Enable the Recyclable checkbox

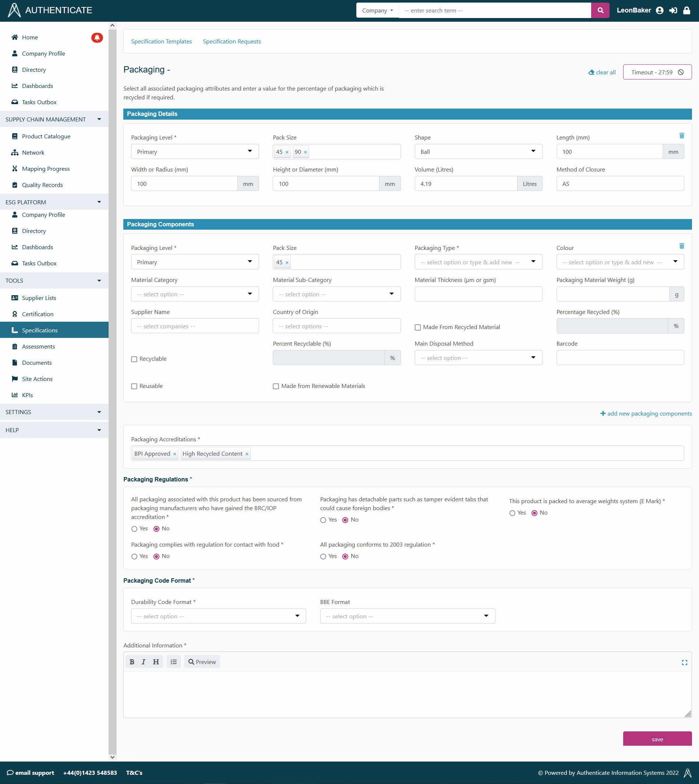click(x=134, y=359)
